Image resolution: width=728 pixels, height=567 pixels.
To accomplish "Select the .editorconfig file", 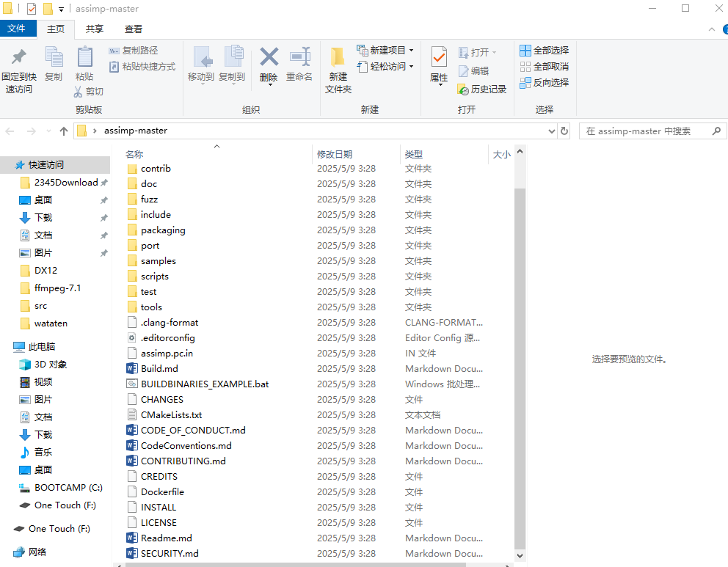I will point(167,338).
